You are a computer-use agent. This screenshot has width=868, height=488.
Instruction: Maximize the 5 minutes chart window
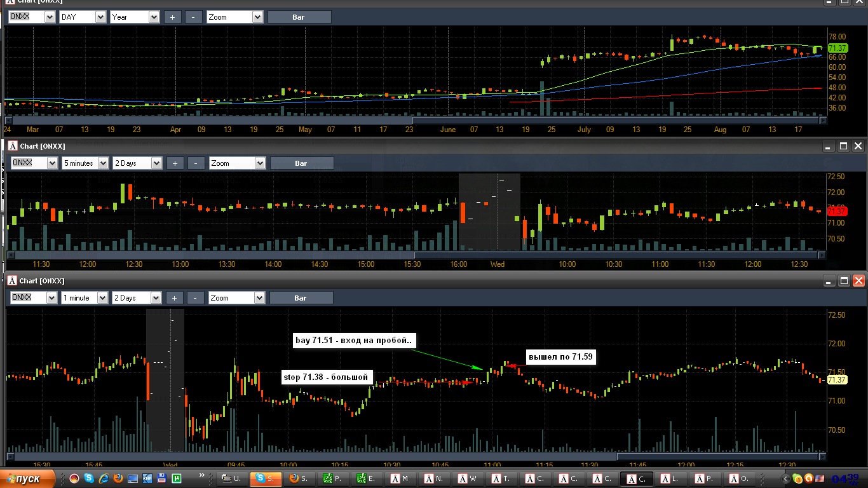point(843,146)
